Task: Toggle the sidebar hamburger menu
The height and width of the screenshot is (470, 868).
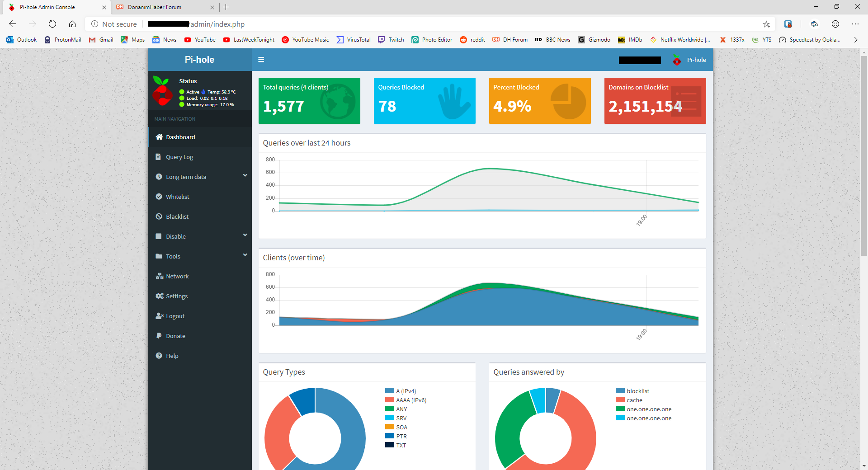Action: 261,60
